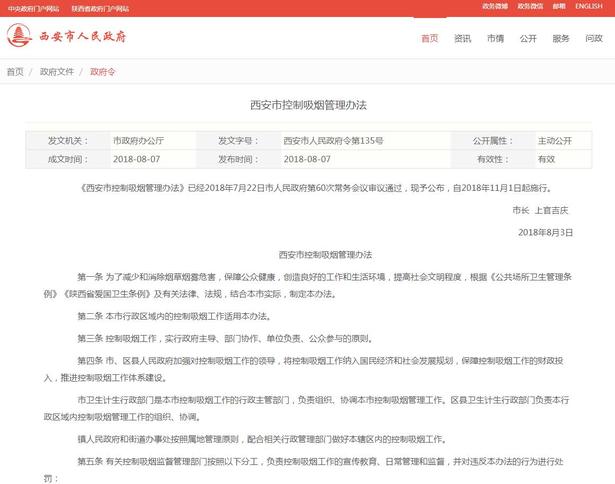Viewport: 615px width, 484px height.
Task: Click the Xi'an government emblem logo
Action: pyautogui.click(x=19, y=38)
